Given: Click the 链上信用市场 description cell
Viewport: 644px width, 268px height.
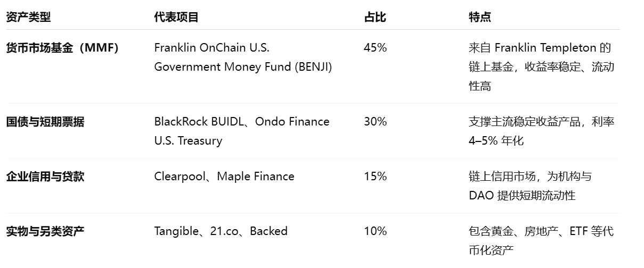Looking at the screenshot, I should [530, 186].
